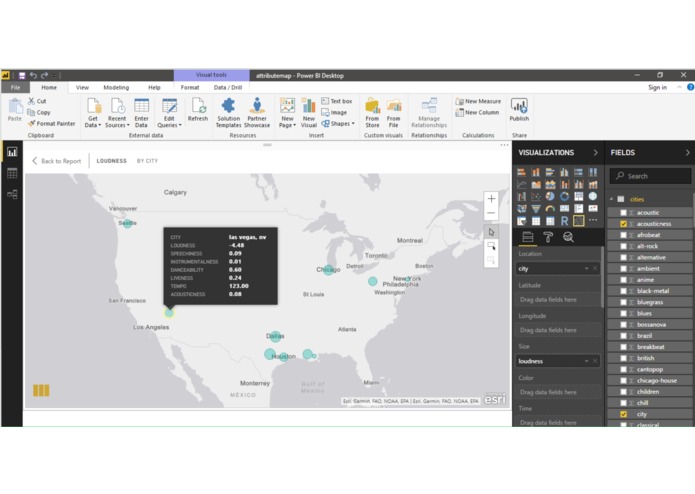Add a New Page
This screenshot has width=695, height=494.
point(287,113)
